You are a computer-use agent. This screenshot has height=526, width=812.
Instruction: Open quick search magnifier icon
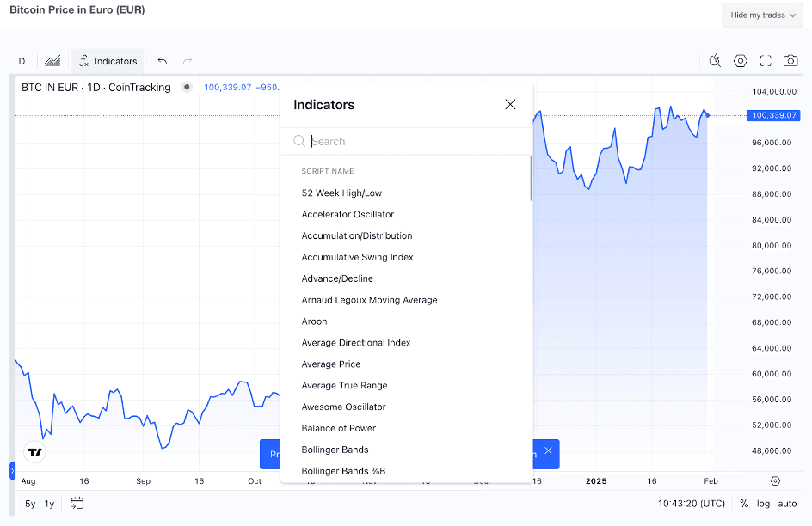(x=714, y=60)
